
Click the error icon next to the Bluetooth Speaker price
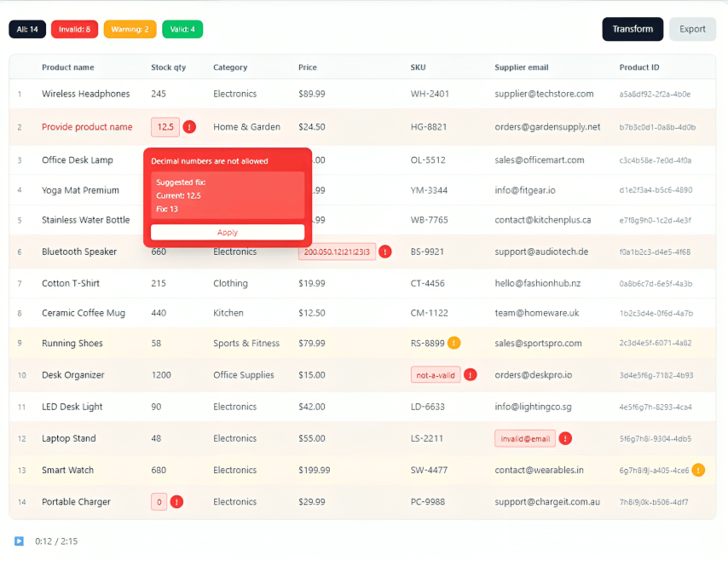(x=385, y=252)
